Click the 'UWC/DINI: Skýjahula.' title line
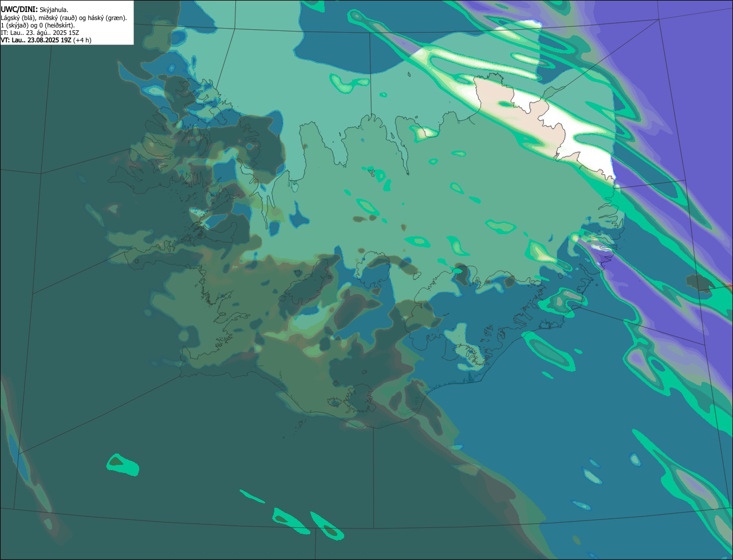The height and width of the screenshot is (560, 733). tap(34, 10)
